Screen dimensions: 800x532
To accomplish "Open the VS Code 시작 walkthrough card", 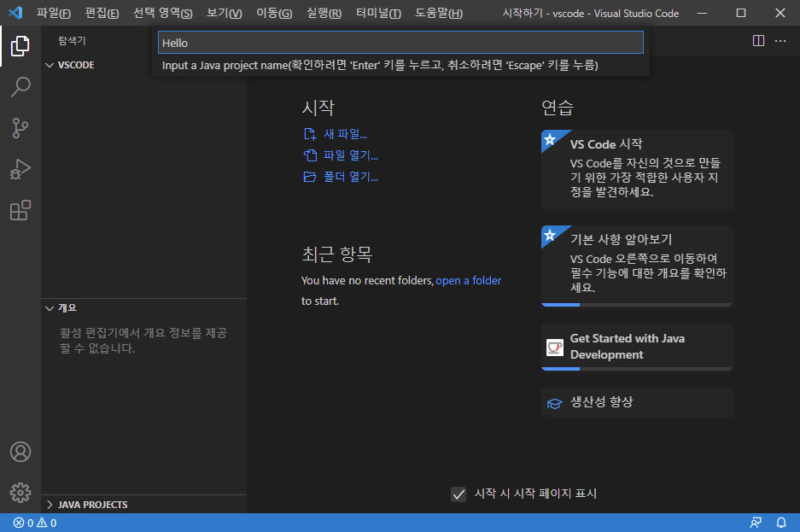I will point(637,169).
